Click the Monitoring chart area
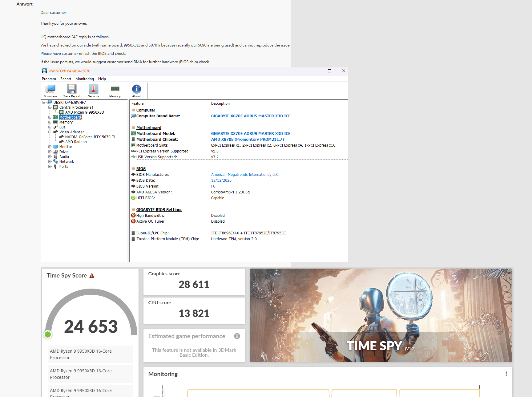532x397 pixels. tap(328, 390)
